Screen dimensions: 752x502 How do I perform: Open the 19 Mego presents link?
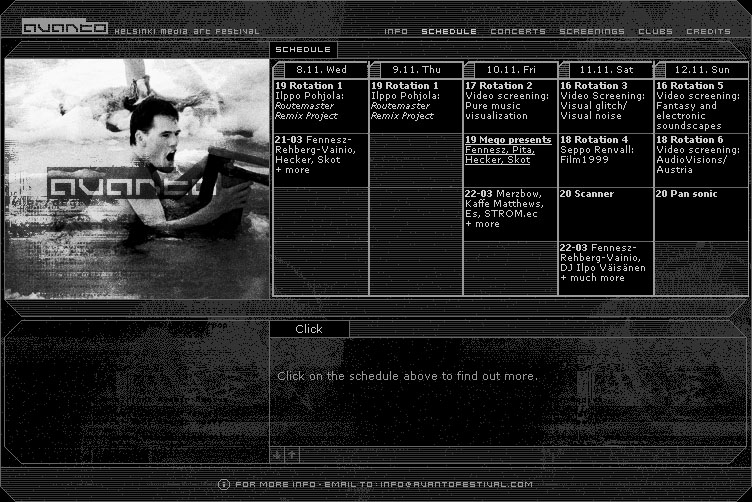[x=508, y=150]
